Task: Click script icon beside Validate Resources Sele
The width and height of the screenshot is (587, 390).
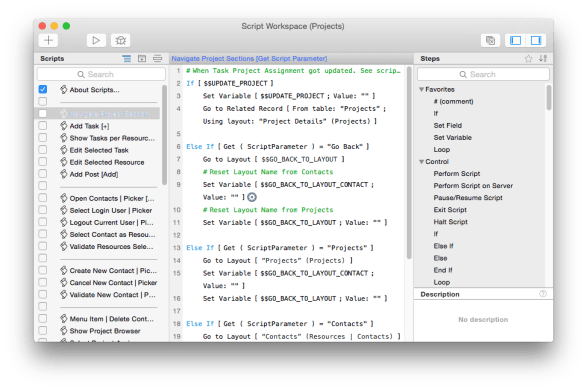Action: (x=64, y=246)
